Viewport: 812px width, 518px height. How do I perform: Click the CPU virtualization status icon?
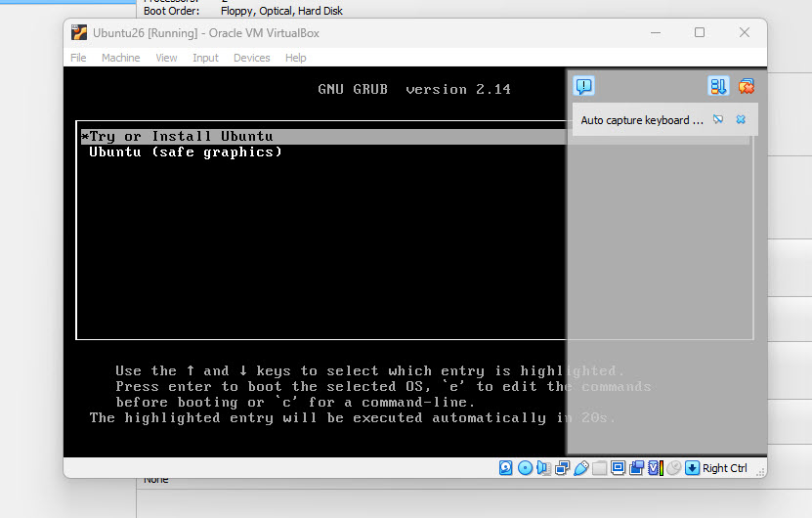click(x=655, y=468)
